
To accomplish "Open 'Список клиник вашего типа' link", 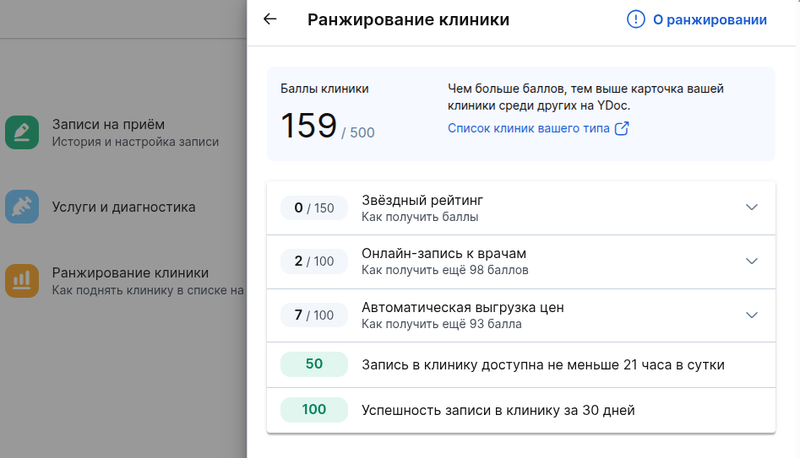I will (x=529, y=129).
